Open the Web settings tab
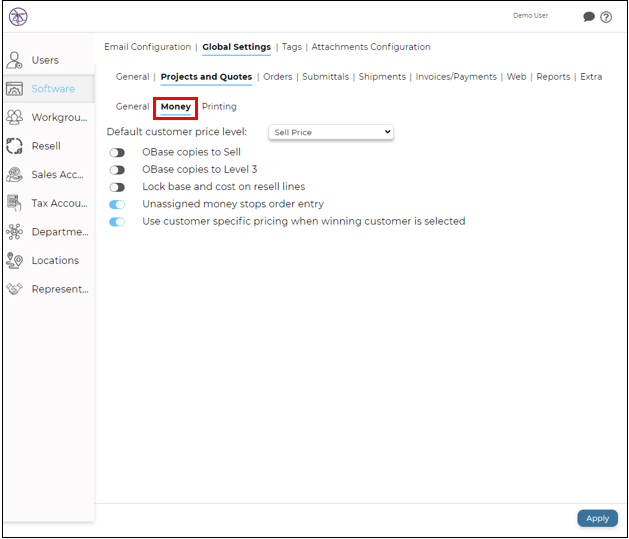The image size is (629, 539). pyautogui.click(x=516, y=77)
